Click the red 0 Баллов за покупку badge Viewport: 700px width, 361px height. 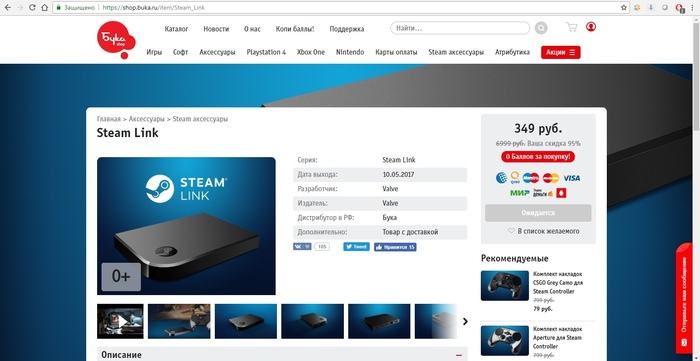[538, 157]
